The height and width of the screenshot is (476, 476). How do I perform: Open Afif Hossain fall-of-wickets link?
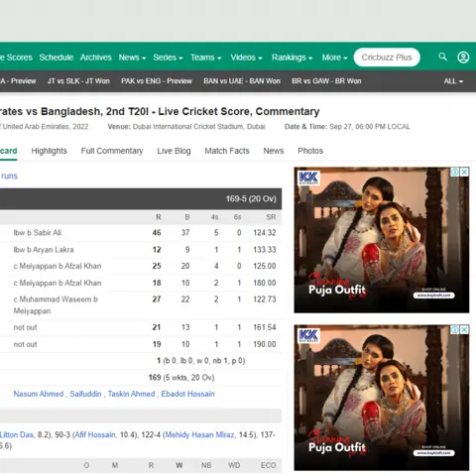[95, 434]
